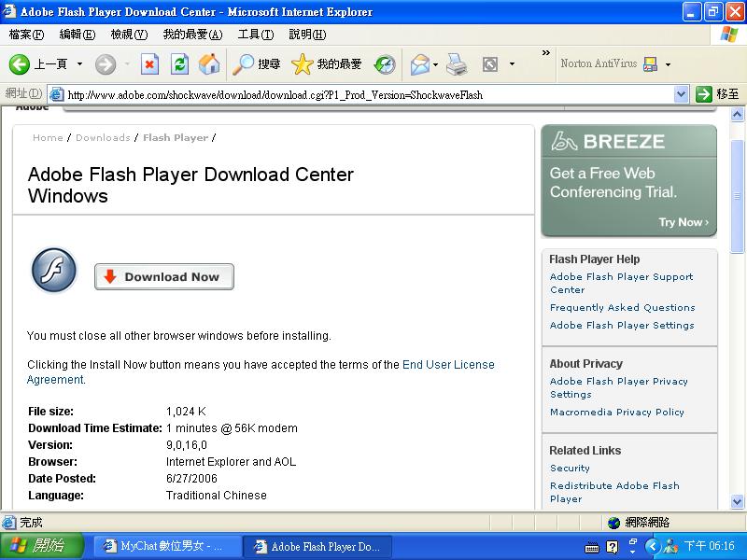Viewport: 747px width, 560px height.
Task: Open the End User License Agreement link
Action: click(261, 371)
